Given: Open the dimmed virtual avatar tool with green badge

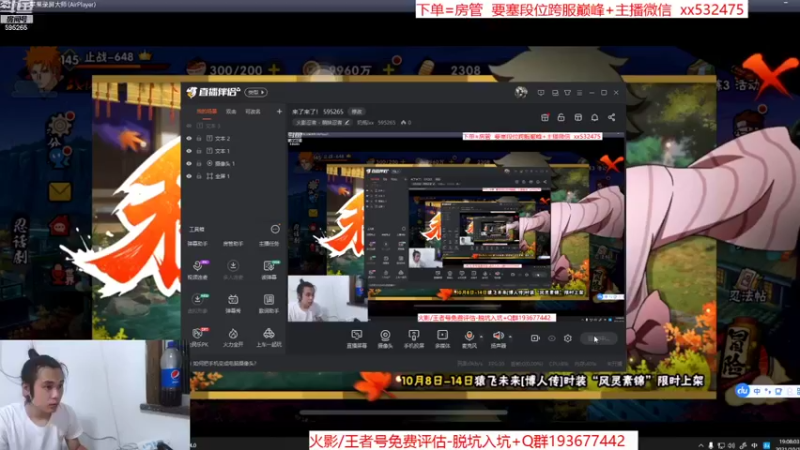Looking at the screenshot, I should pyautogui.click(x=198, y=303).
